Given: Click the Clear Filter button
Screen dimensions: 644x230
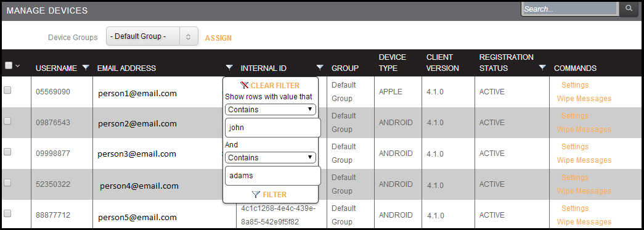Looking at the screenshot, I should click(x=271, y=86).
